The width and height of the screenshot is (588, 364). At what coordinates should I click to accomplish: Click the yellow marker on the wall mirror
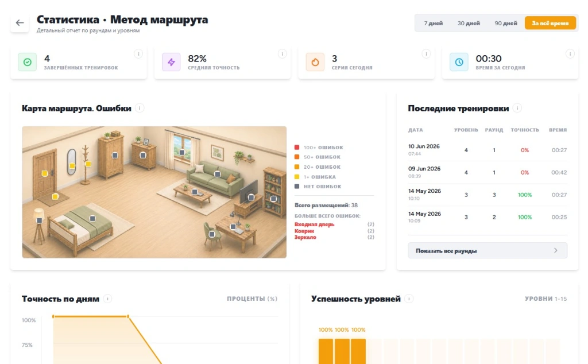(x=72, y=166)
